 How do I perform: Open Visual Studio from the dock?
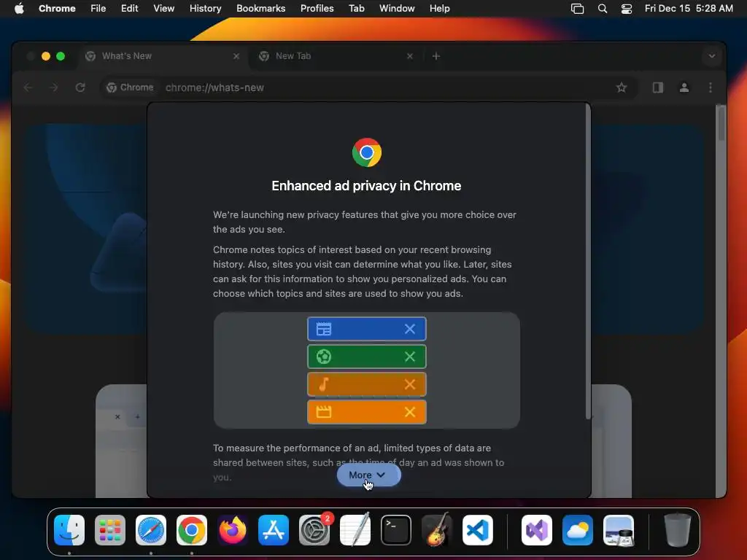coord(537,530)
